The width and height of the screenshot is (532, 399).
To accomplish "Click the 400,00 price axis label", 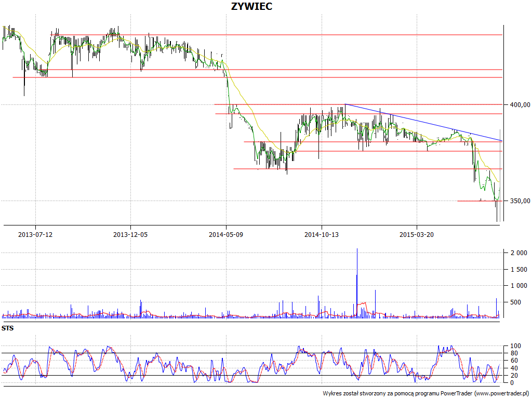I will [x=520, y=105].
